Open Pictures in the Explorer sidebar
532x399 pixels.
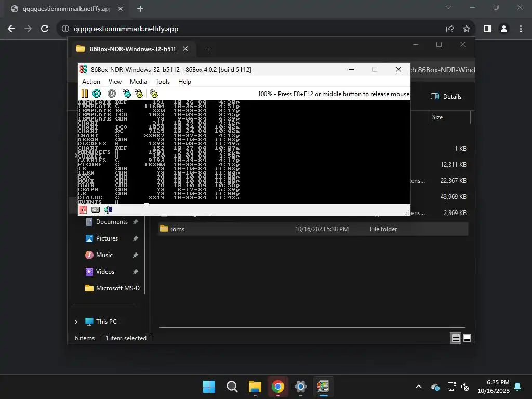(x=107, y=238)
